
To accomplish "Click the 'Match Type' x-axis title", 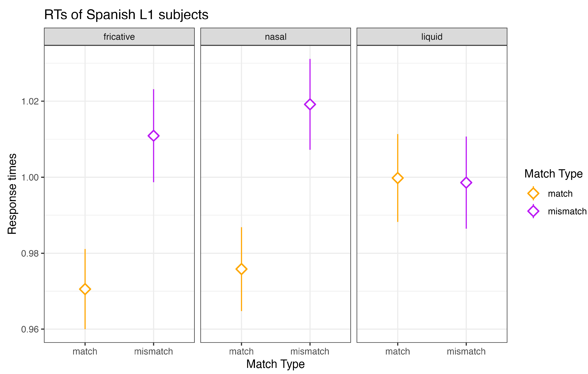I will [x=275, y=364].
